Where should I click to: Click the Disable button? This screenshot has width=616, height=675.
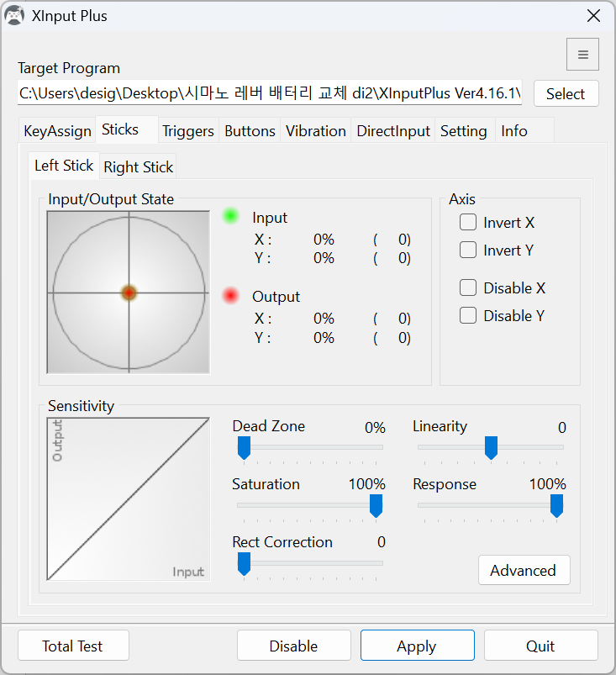click(293, 646)
